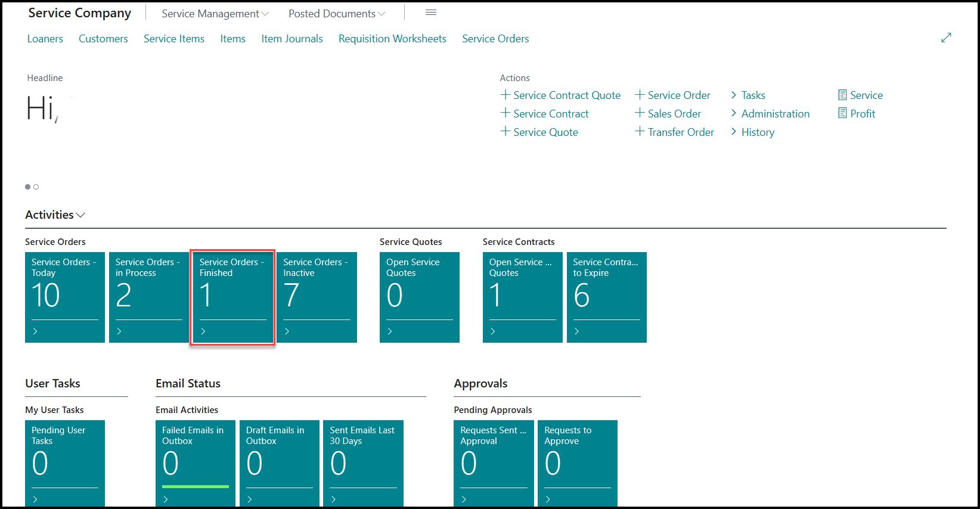Image resolution: width=980 pixels, height=509 pixels.
Task: Click the Service Company home link
Action: [80, 13]
